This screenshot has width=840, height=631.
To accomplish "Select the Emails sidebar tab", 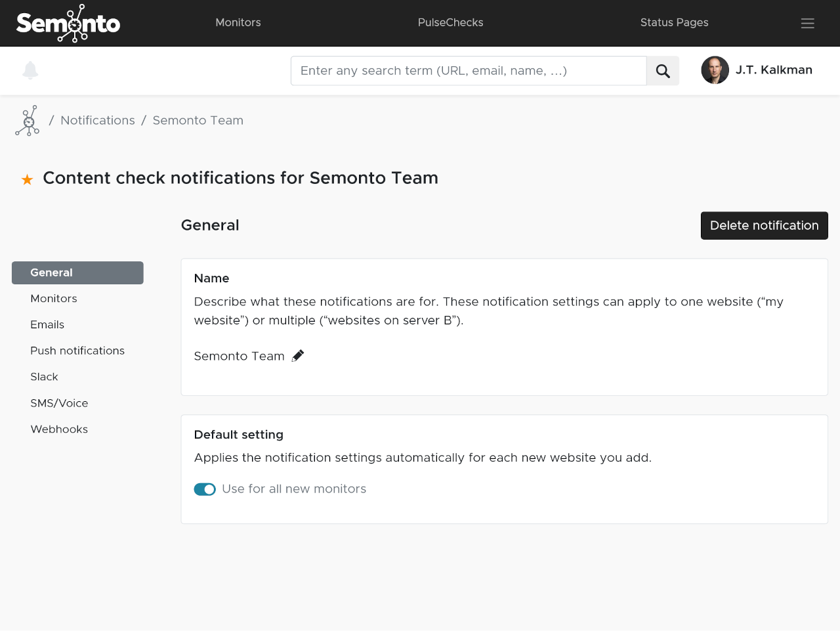I will pyautogui.click(x=47, y=325).
